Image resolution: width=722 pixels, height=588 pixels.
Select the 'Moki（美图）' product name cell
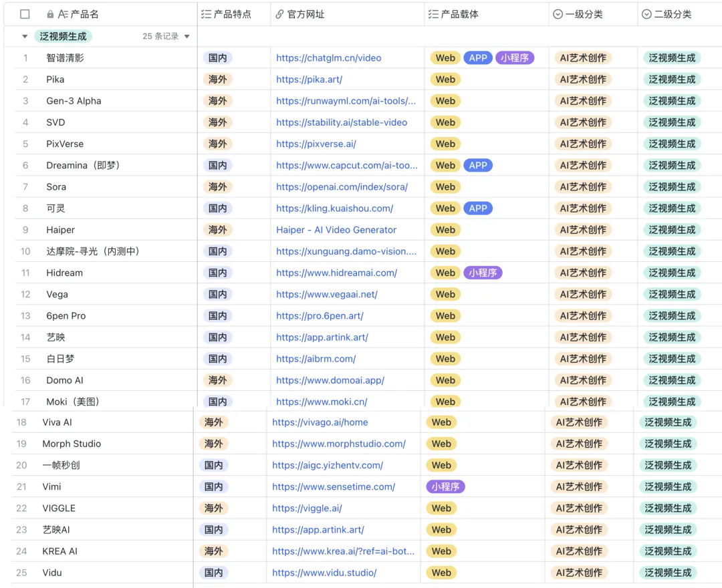click(73, 402)
